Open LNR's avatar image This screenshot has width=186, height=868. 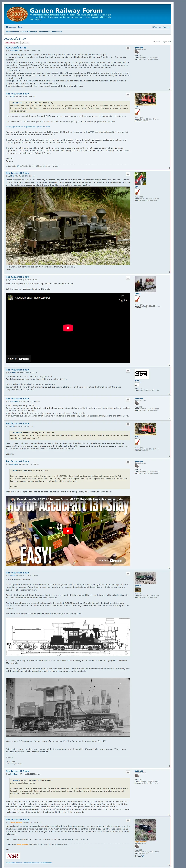click(140, 179)
